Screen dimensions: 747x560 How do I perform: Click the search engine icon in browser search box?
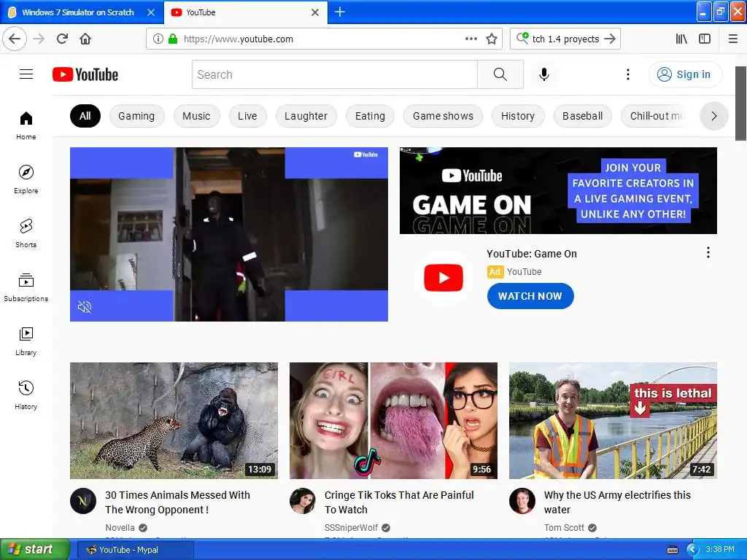[x=522, y=38]
